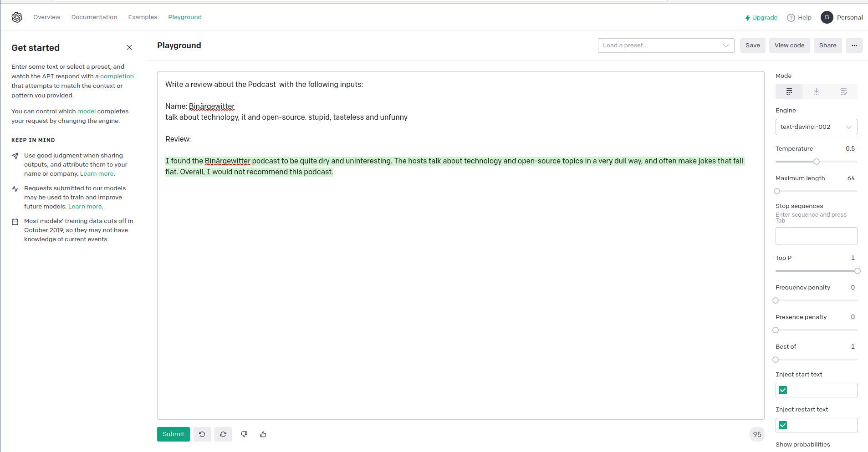Open the three-dot more options menu
868x452 pixels.
tap(854, 46)
